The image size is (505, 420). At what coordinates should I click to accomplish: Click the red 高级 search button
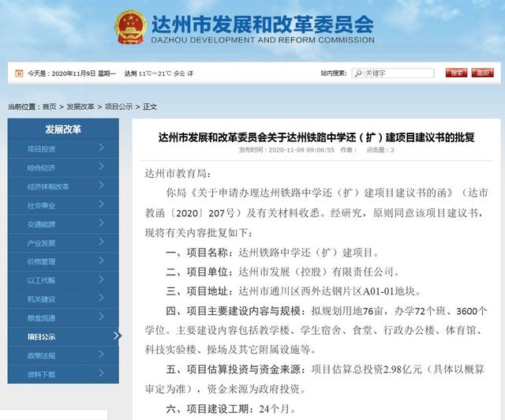482,73
